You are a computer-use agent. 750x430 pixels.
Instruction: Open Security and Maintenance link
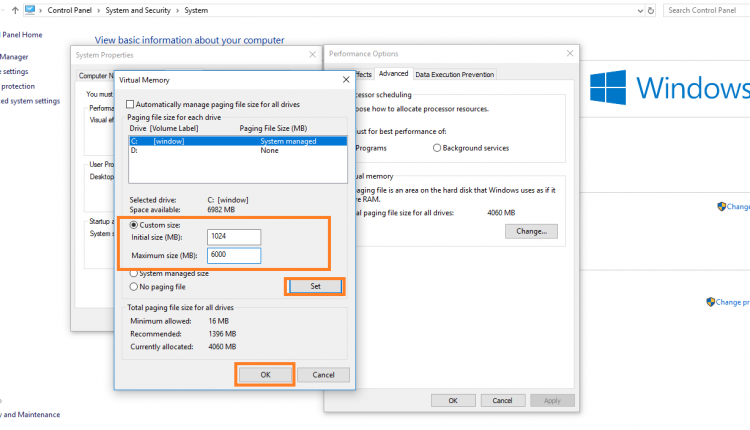coord(30,414)
